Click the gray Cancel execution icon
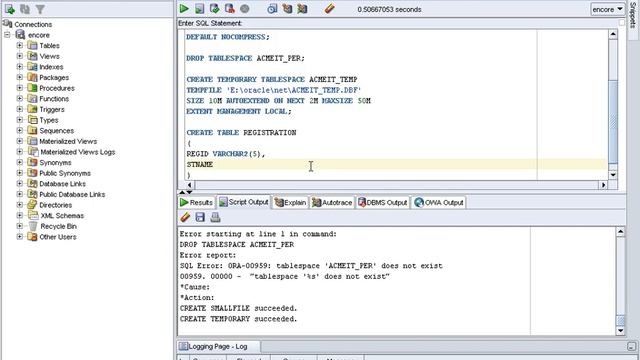This screenshot has width=640, height=360. pos(244,9)
